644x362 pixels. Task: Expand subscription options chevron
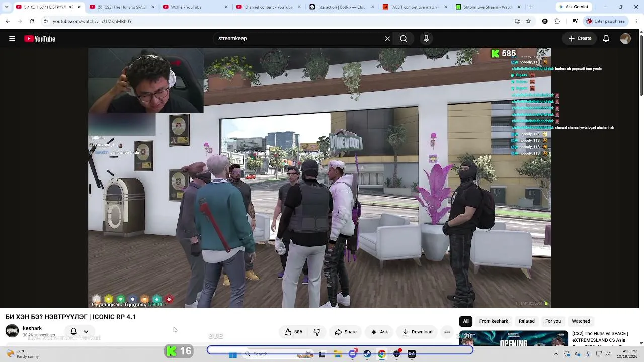click(86, 331)
